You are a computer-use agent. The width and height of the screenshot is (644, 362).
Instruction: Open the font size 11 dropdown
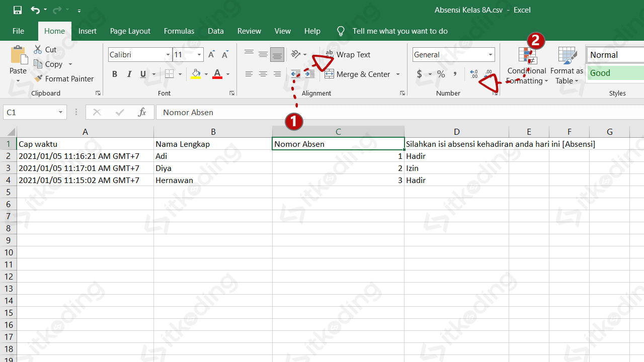point(199,54)
